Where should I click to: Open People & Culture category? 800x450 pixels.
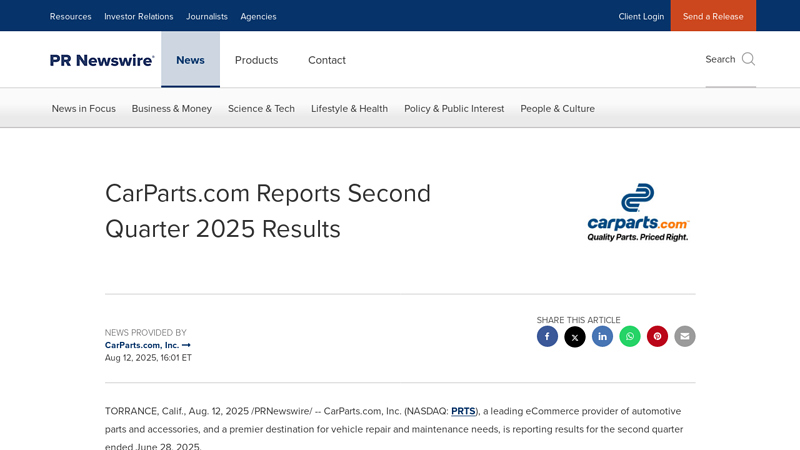[x=558, y=109]
